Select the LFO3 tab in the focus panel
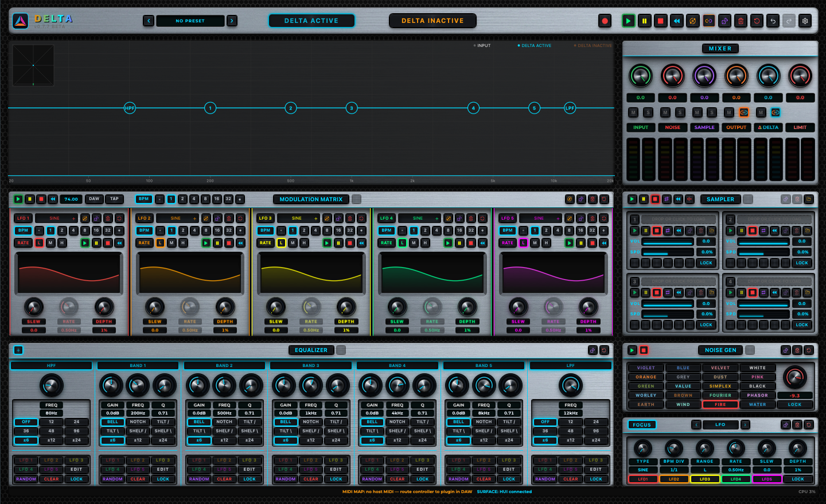The height and width of the screenshot is (504, 826). coord(705,479)
